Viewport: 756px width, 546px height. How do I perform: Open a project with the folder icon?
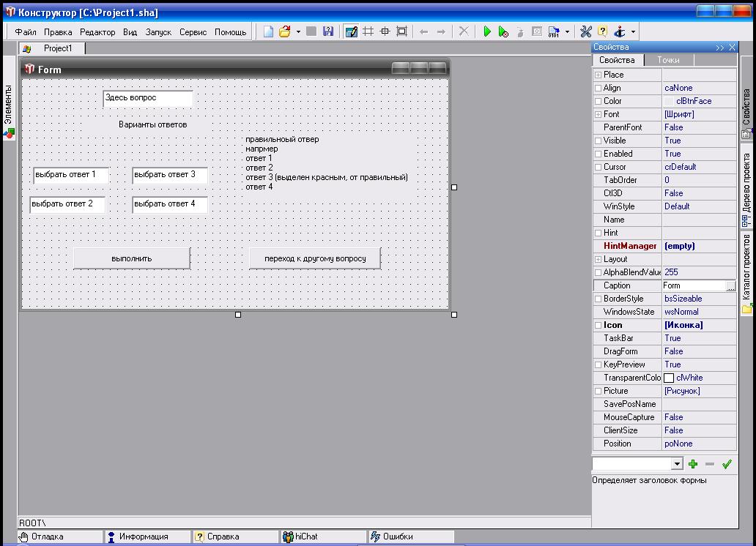(x=285, y=31)
